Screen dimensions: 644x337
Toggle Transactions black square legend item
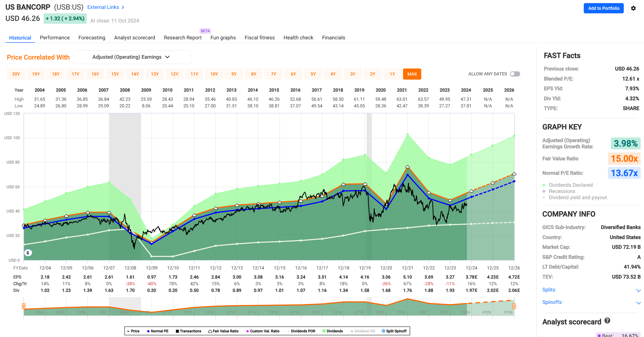(x=177, y=331)
